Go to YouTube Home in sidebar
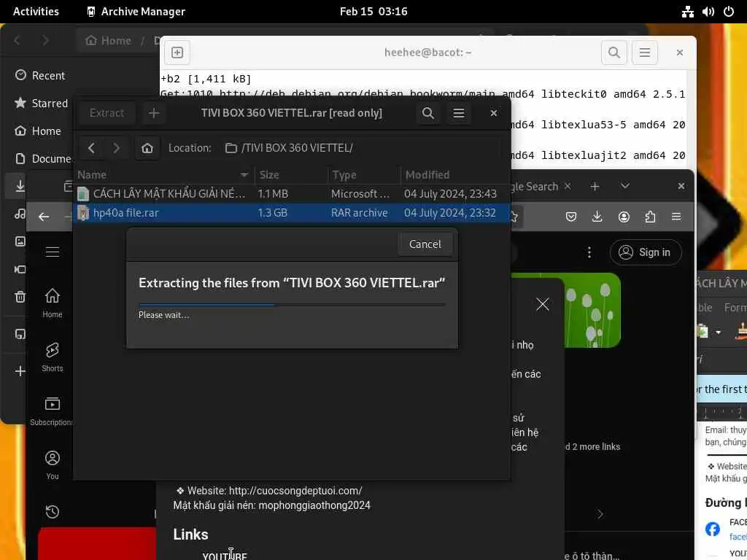This screenshot has width=747, height=560. [x=53, y=303]
